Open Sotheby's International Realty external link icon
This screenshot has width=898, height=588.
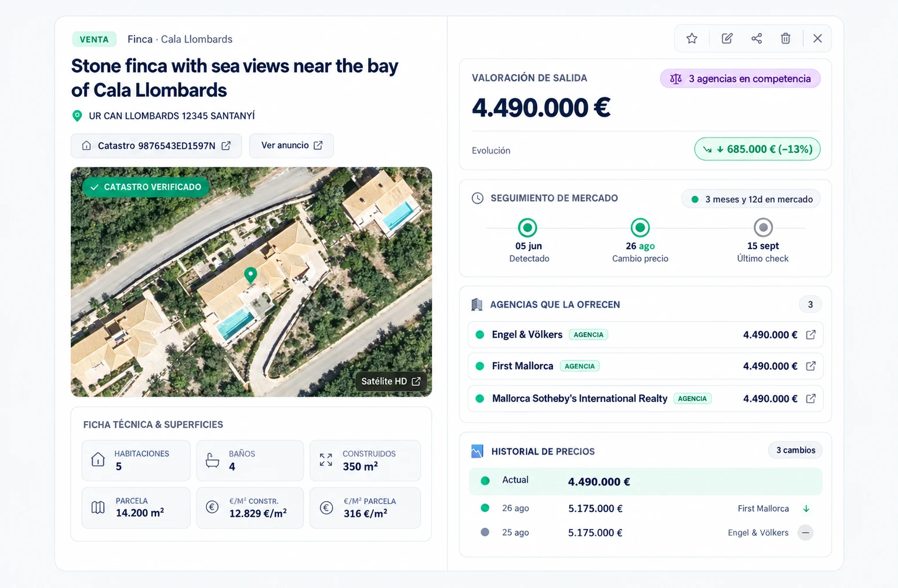811,399
